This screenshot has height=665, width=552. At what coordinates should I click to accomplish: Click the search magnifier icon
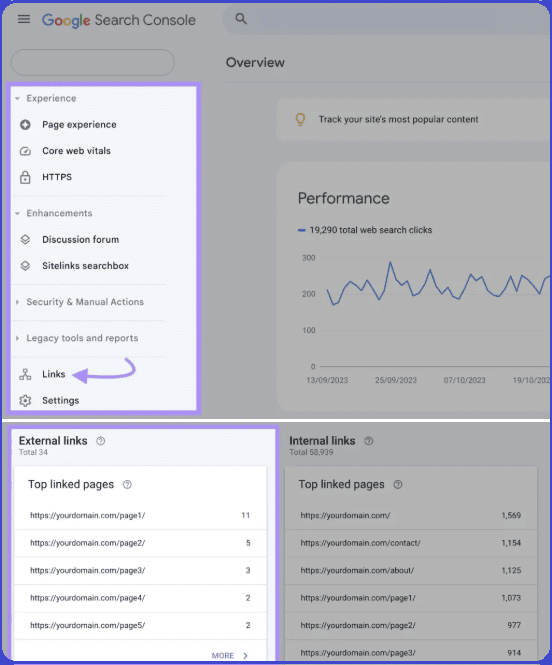click(x=241, y=19)
